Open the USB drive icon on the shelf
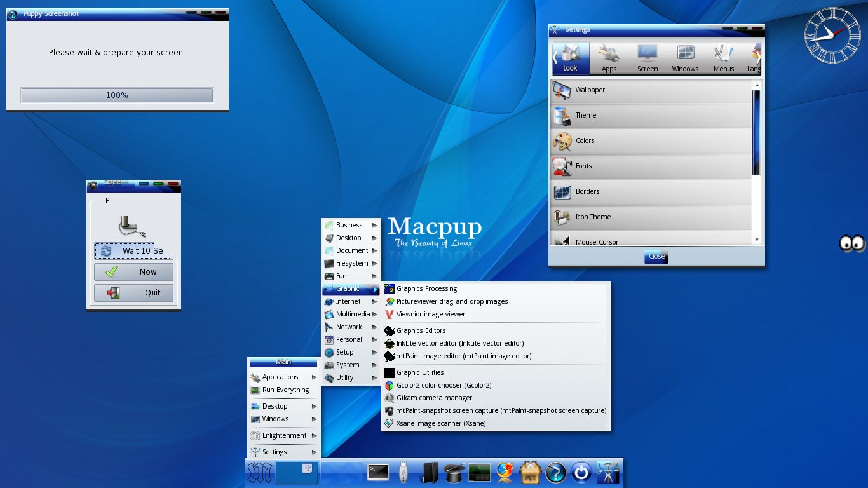 [x=402, y=473]
